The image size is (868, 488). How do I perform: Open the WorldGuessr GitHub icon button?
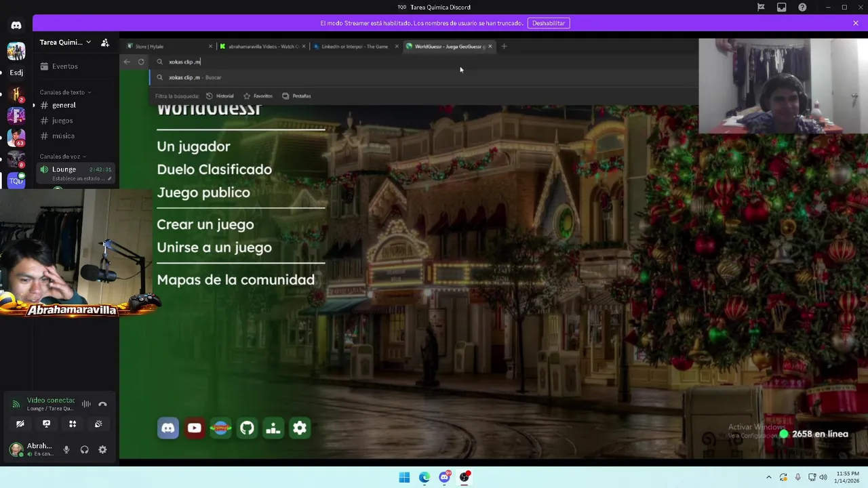[247, 428]
